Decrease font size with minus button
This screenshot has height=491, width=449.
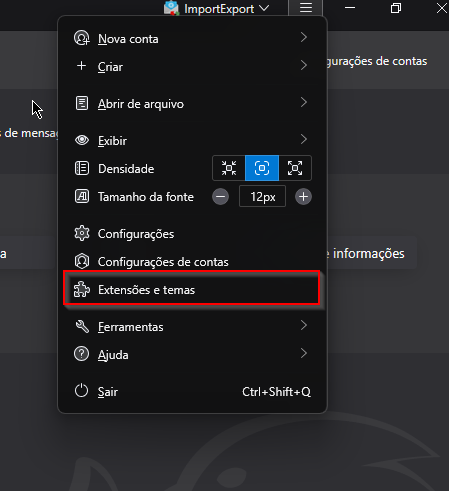tap(220, 197)
